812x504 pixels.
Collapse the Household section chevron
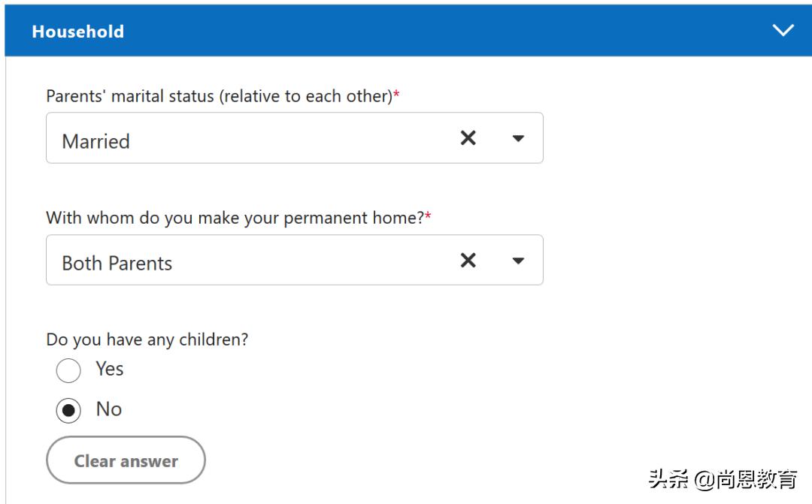pyautogui.click(x=783, y=31)
